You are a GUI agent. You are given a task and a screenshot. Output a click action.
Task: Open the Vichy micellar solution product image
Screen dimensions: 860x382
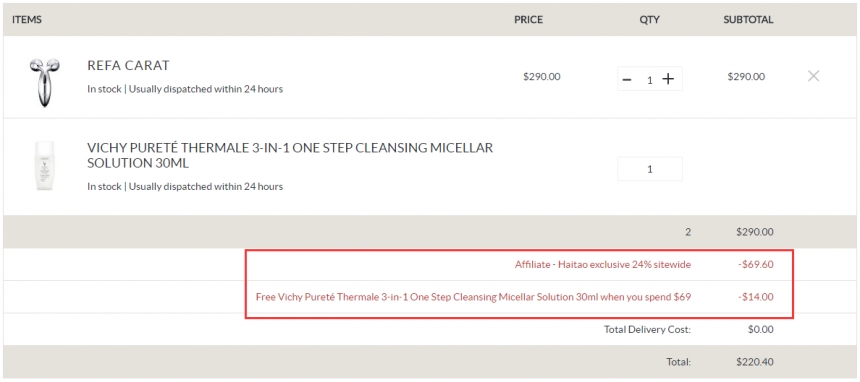coord(44,165)
